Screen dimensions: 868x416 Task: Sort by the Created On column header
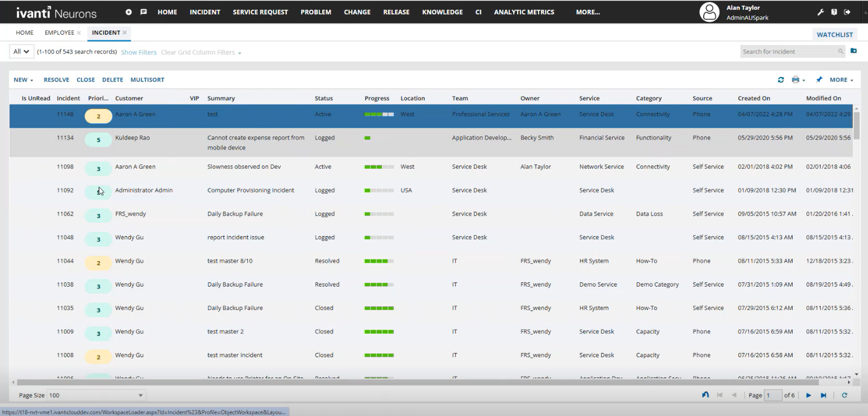tap(754, 98)
